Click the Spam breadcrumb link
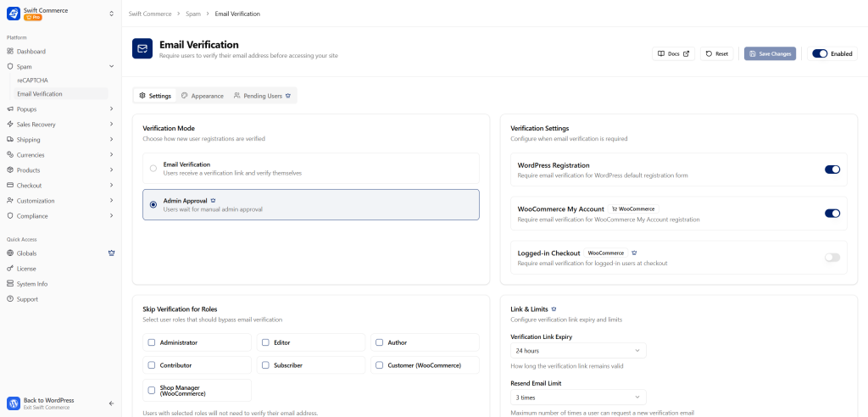 point(193,14)
